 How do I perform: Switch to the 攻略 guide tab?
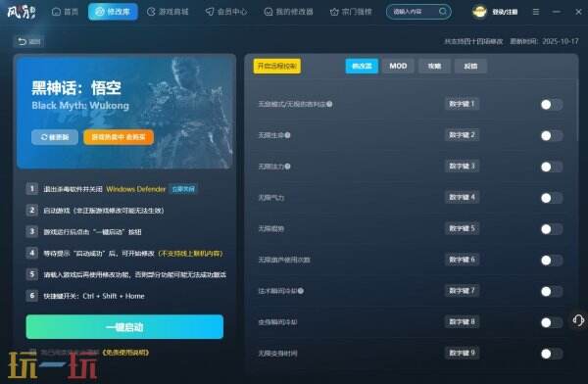(434, 66)
